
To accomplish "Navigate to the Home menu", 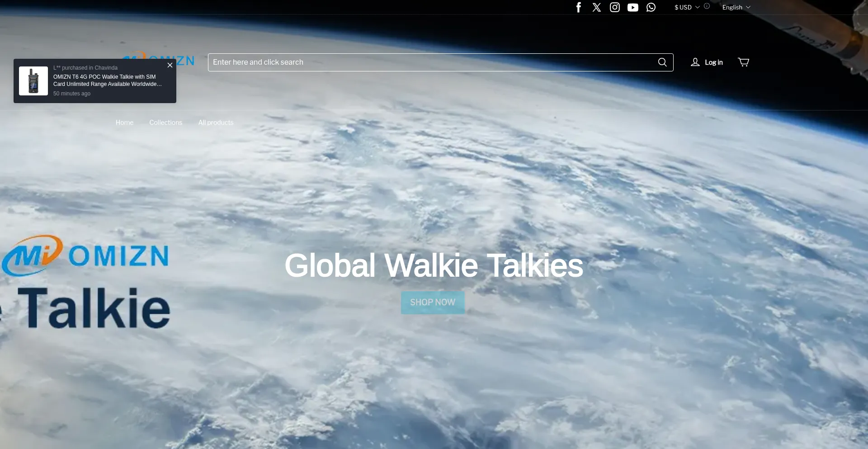I will [x=124, y=123].
